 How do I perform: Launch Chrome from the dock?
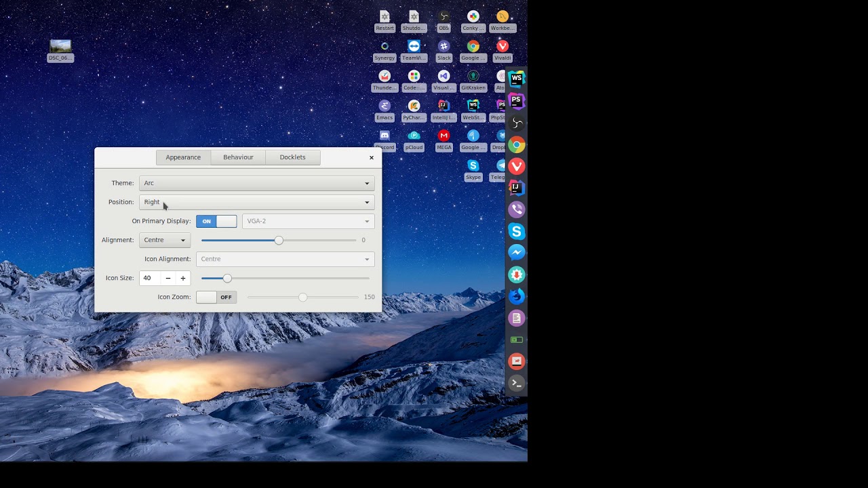(x=517, y=144)
